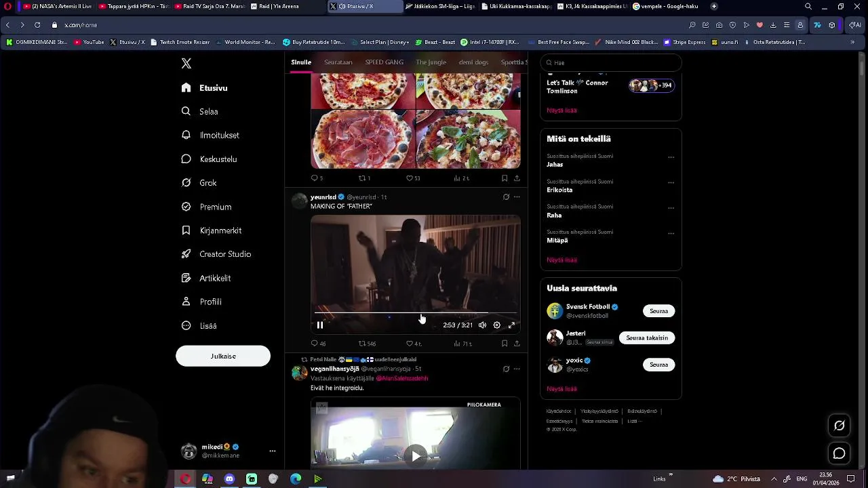Open more options on yeunrlsd post
Screen dimensions: 868x488
517,197
